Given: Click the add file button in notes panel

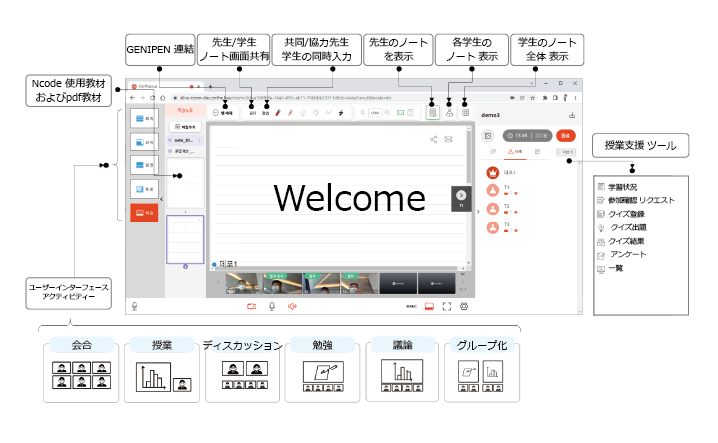Looking at the screenshot, I should pyautogui.click(x=186, y=129).
